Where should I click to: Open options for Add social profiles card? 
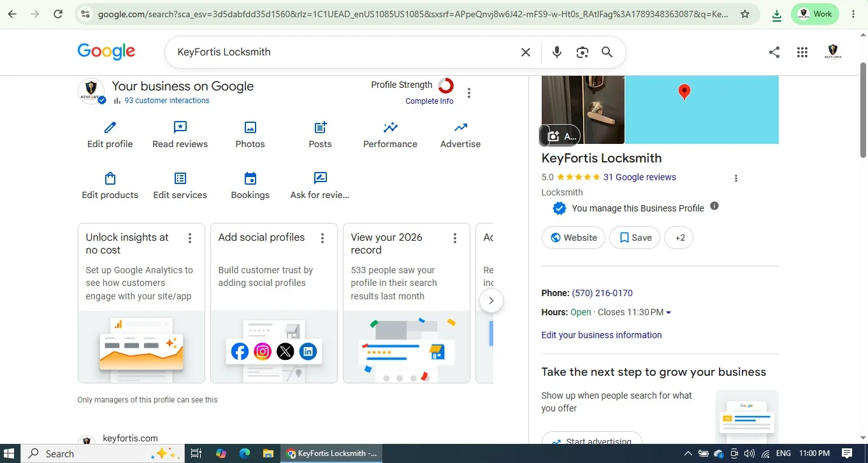[x=322, y=238]
